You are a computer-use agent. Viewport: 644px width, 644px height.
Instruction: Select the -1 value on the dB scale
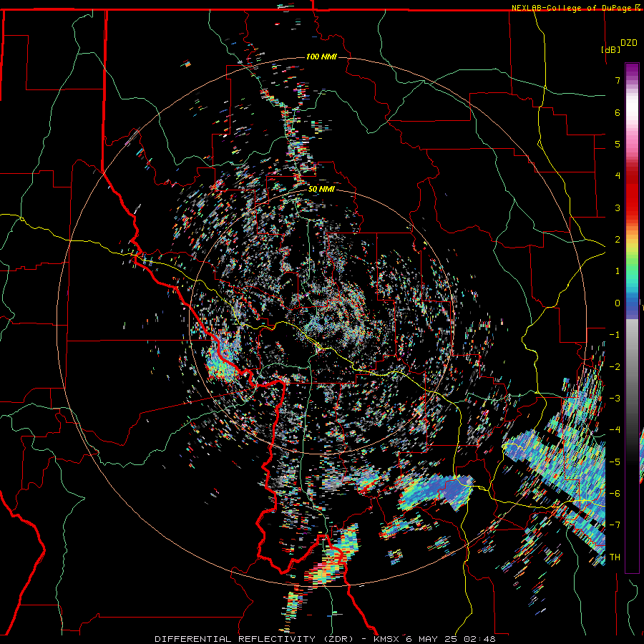point(615,335)
